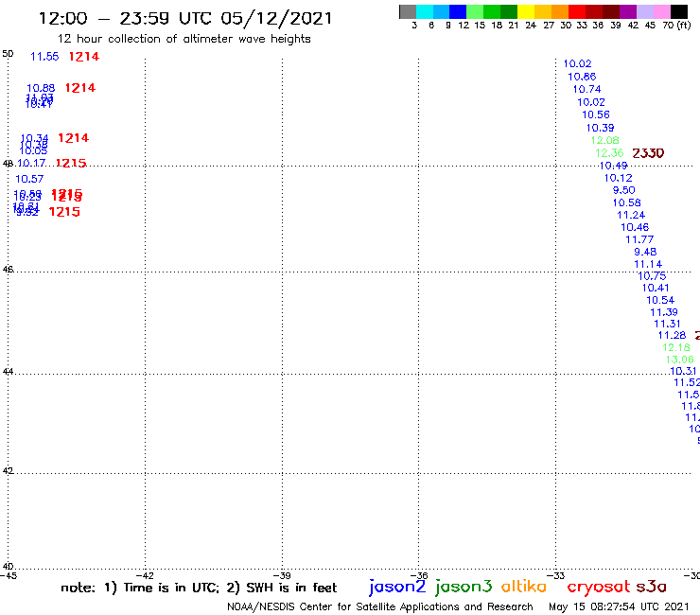Click the wave height value 10.46
The image size is (700, 615).
coord(635,227)
